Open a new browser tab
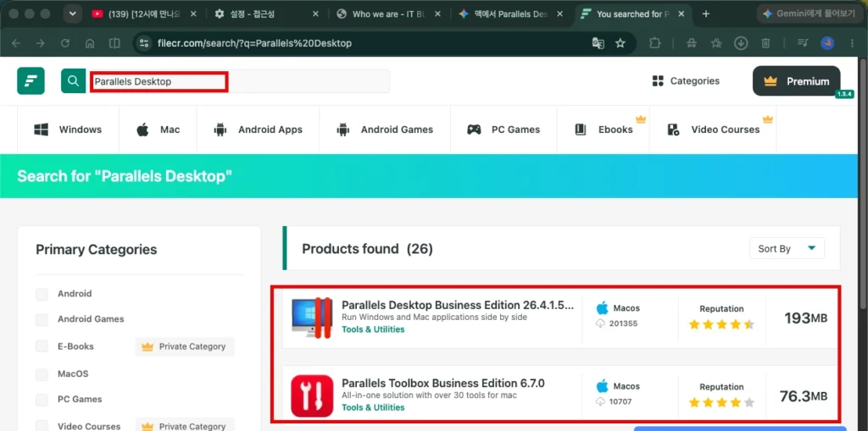This screenshot has height=431, width=868. point(706,14)
